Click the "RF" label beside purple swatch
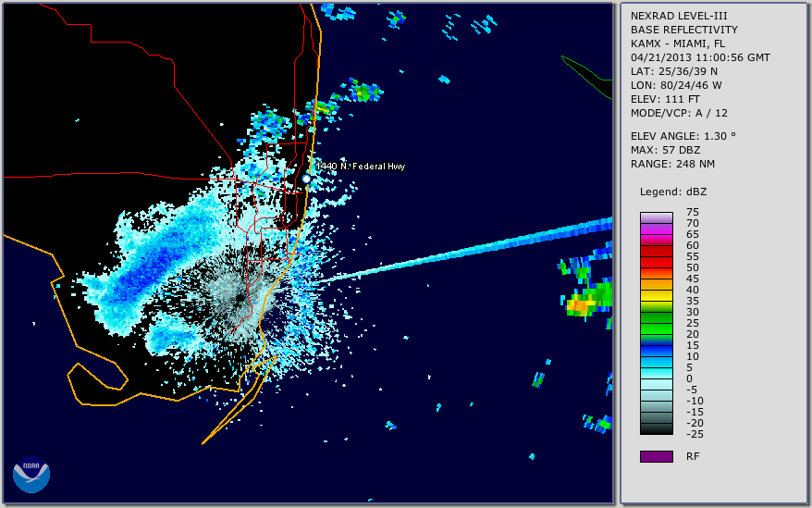812x508 pixels. 693,456
